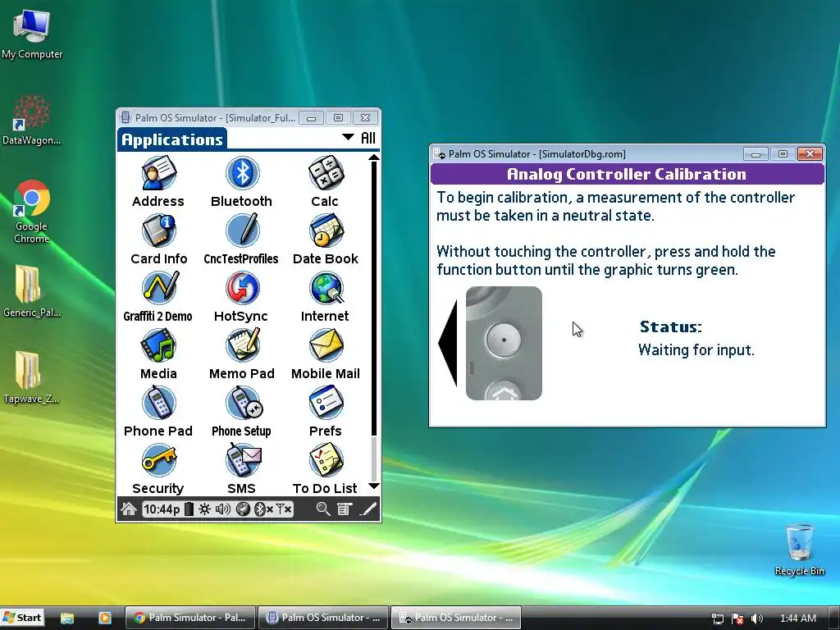Open the Phone Pad app
The height and width of the screenshot is (630, 840).
coord(158,412)
